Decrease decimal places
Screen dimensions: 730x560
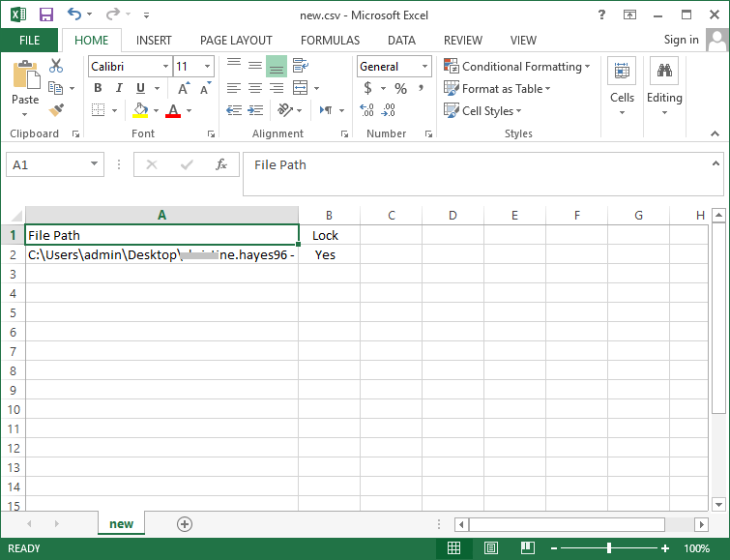click(x=389, y=110)
